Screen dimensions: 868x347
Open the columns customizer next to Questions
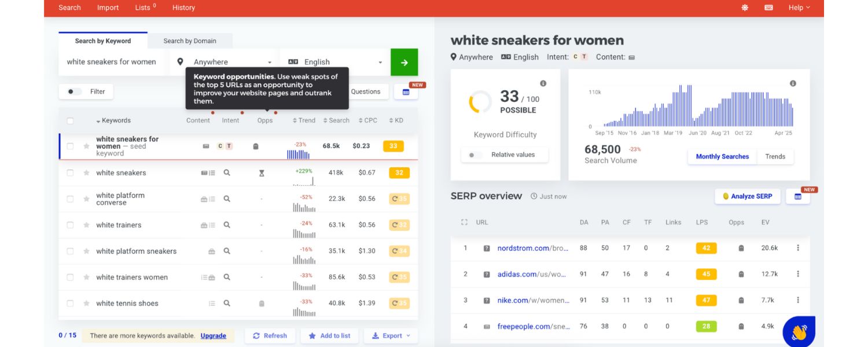click(x=405, y=91)
